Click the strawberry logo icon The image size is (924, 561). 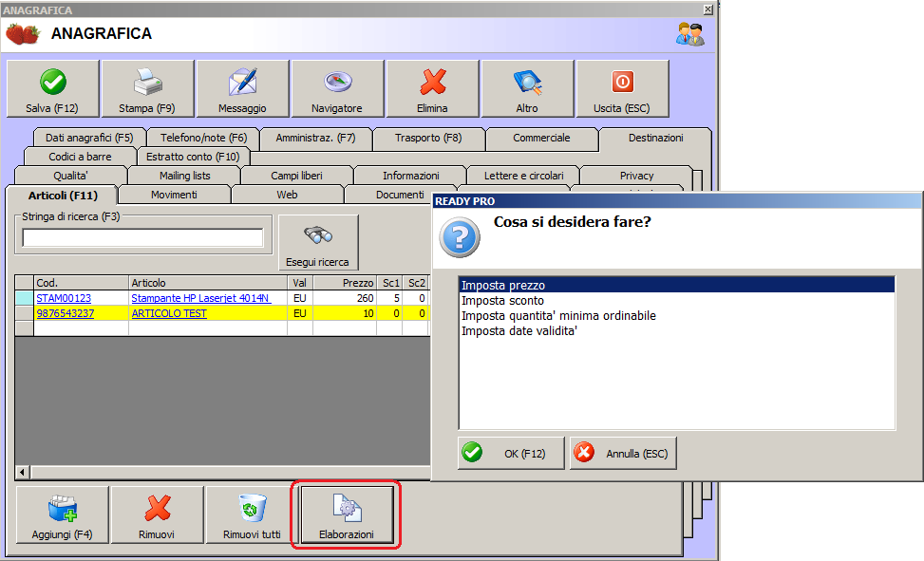(x=23, y=33)
